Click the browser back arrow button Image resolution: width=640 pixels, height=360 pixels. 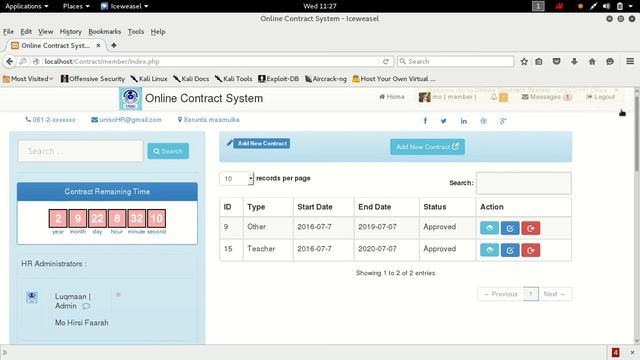9,61
